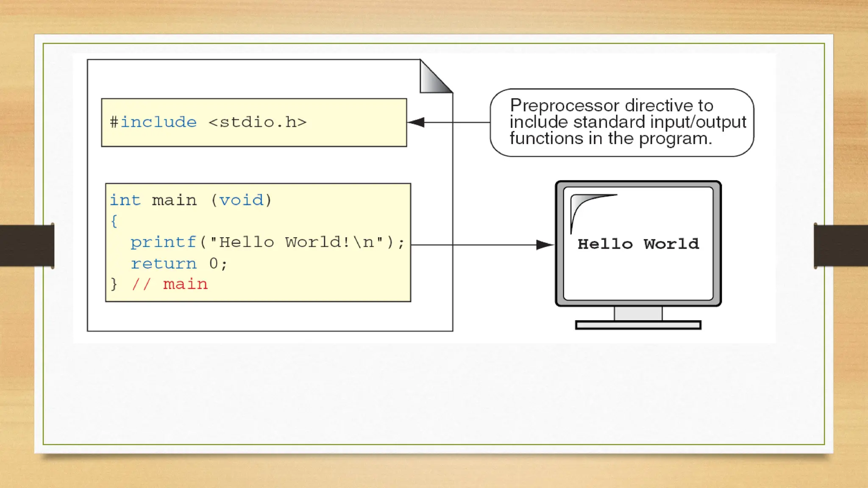The height and width of the screenshot is (488, 868).
Task: Click the right dark brown band
Action: (x=841, y=246)
